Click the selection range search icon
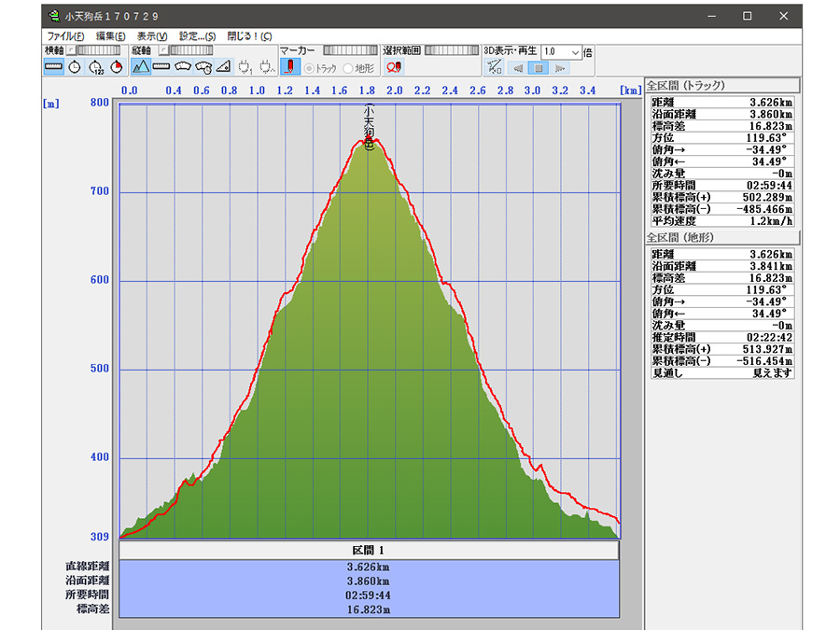Image resolution: width=840 pixels, height=630 pixels. point(394,67)
